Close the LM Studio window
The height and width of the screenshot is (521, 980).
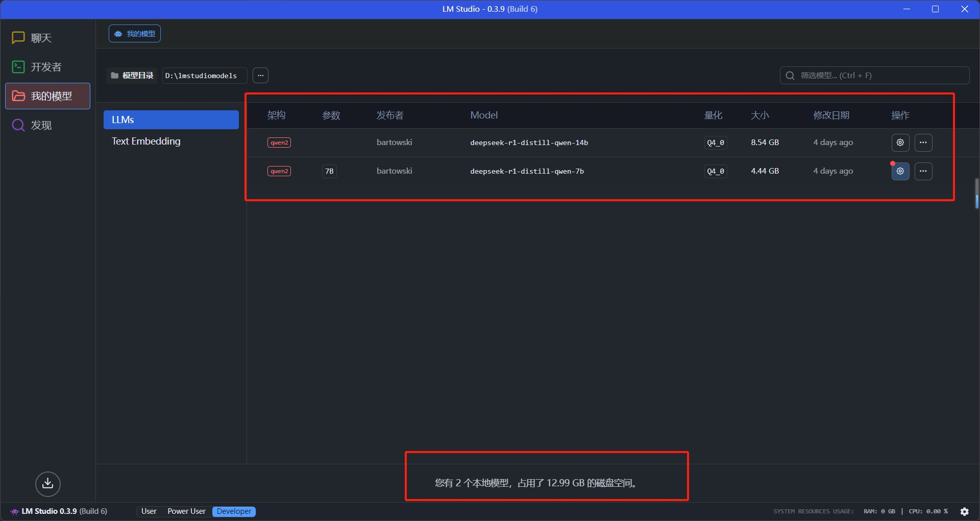tap(965, 9)
